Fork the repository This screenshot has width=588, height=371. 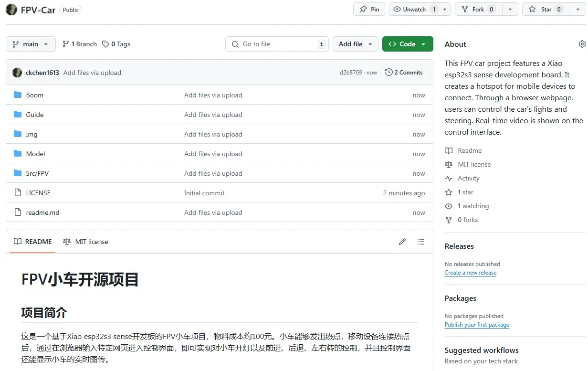point(478,9)
